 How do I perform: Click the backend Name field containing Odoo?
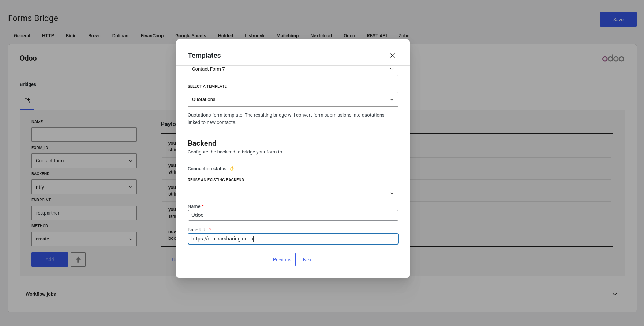[293, 215]
